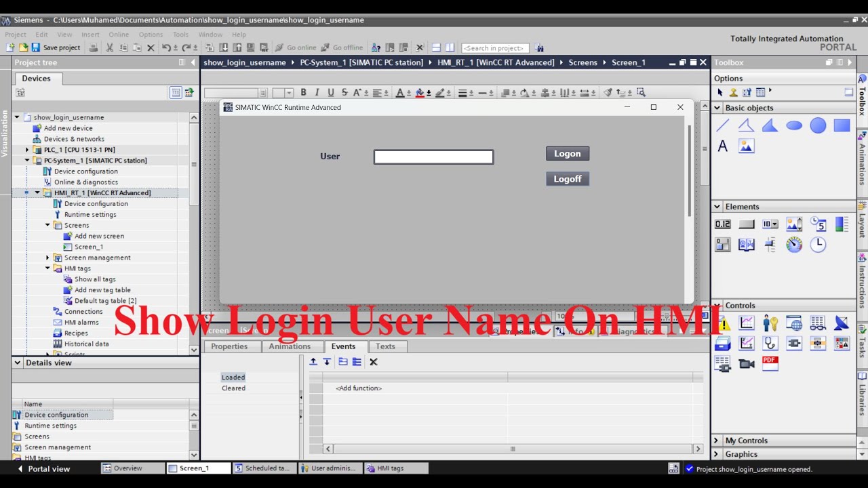Expand the PLC_1 [CPU 1513-1 PN] node
The width and height of the screenshot is (868, 488).
click(28, 150)
